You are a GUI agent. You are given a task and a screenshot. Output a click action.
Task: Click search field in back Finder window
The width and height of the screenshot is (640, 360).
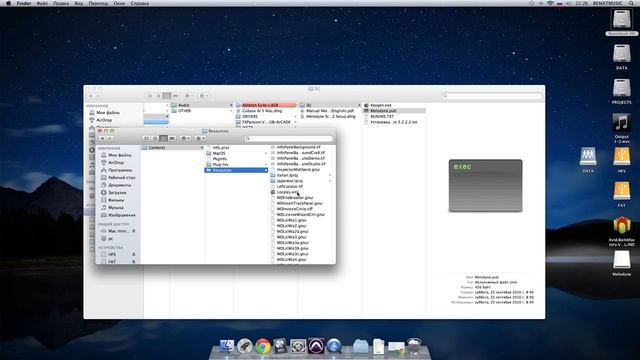pos(492,96)
